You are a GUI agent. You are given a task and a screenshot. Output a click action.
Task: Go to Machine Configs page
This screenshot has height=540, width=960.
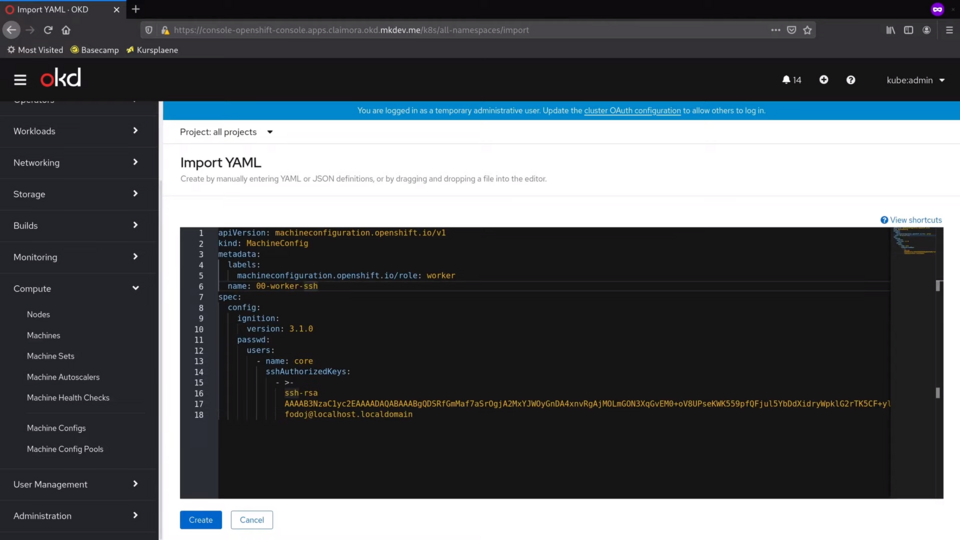point(56,428)
